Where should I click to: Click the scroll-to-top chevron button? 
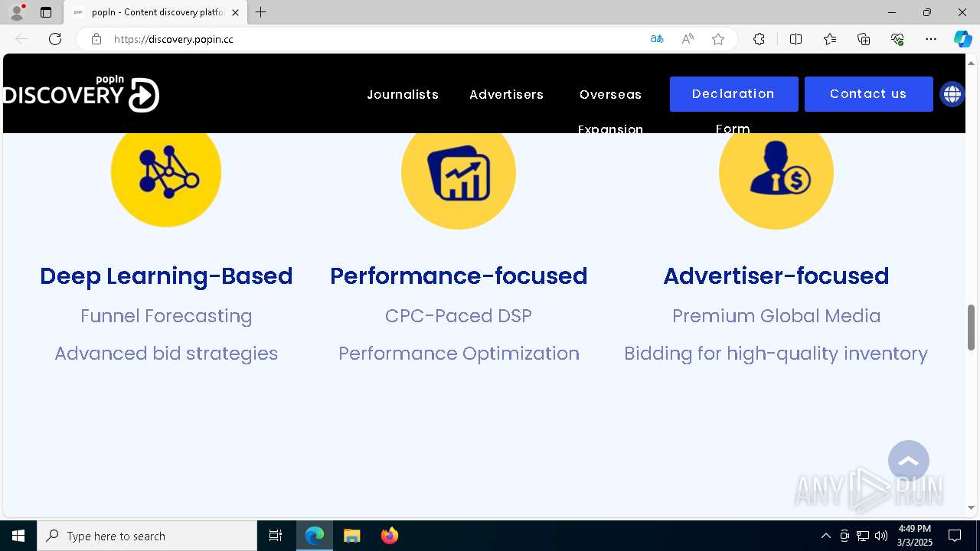(x=909, y=461)
